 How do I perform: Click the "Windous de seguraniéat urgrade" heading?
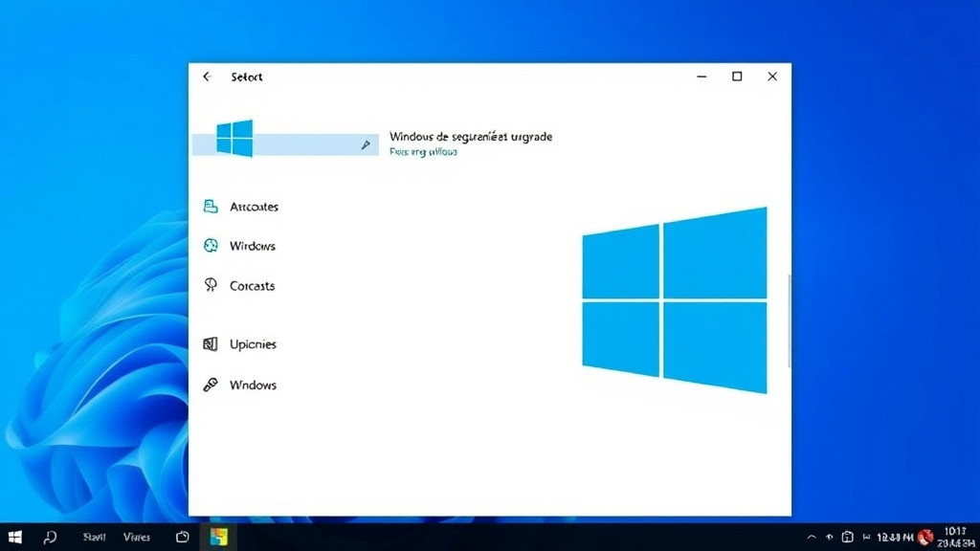pos(471,136)
